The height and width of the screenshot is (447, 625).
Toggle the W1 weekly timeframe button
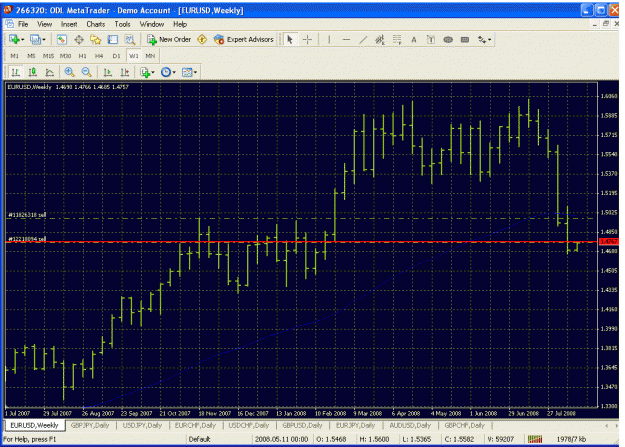click(134, 56)
